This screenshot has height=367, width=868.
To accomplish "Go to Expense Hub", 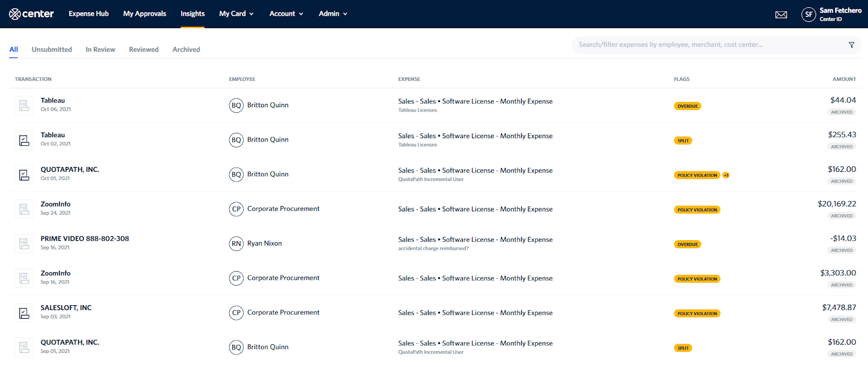I will (x=88, y=14).
